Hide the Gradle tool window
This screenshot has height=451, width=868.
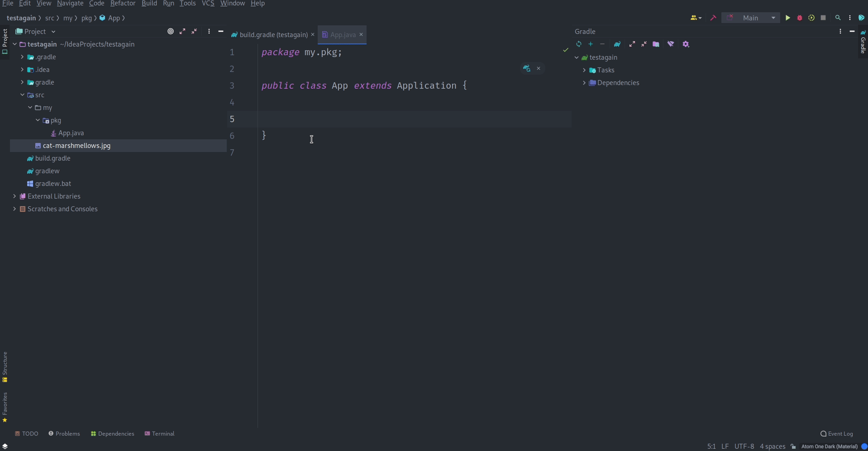point(852,31)
